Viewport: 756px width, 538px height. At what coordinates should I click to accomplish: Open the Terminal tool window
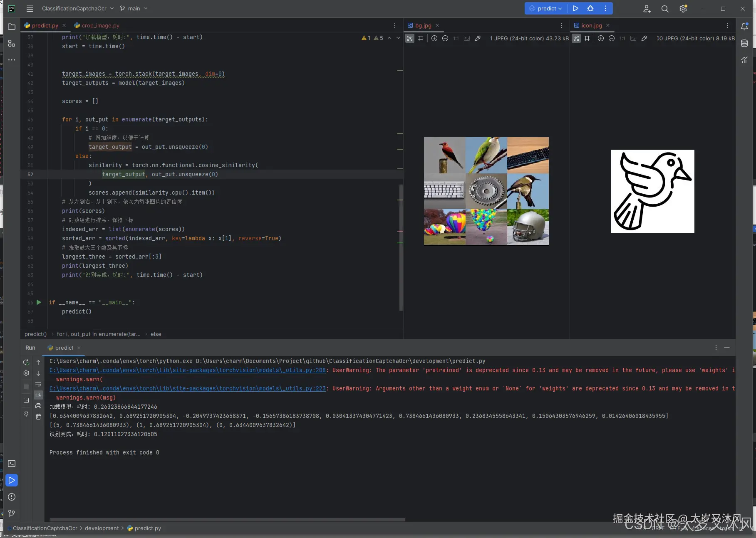point(12,464)
